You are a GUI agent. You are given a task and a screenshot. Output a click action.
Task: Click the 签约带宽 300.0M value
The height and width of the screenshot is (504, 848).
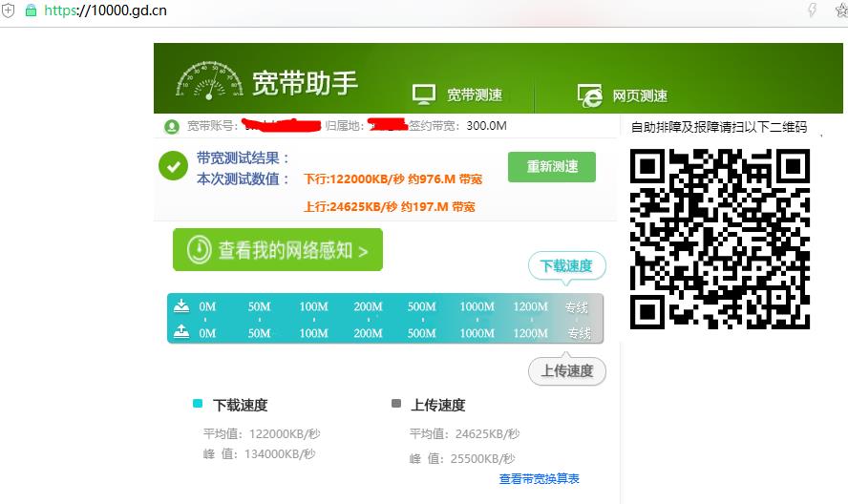[486, 126]
